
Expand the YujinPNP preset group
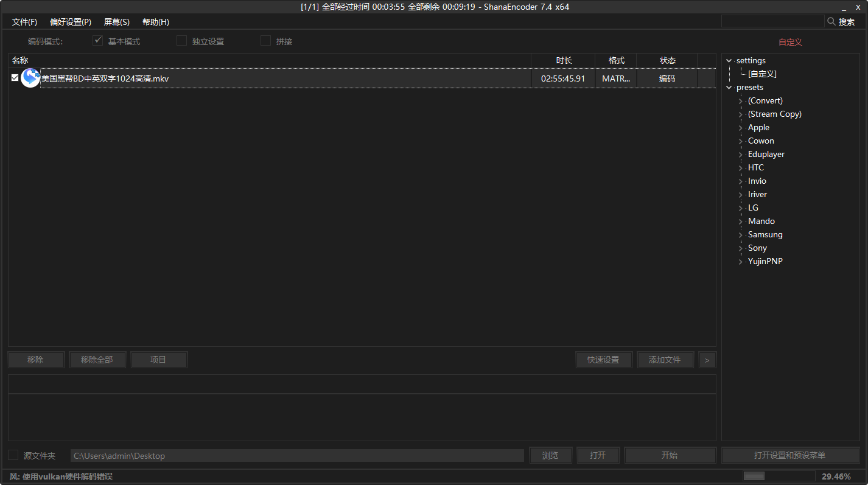[x=741, y=262]
